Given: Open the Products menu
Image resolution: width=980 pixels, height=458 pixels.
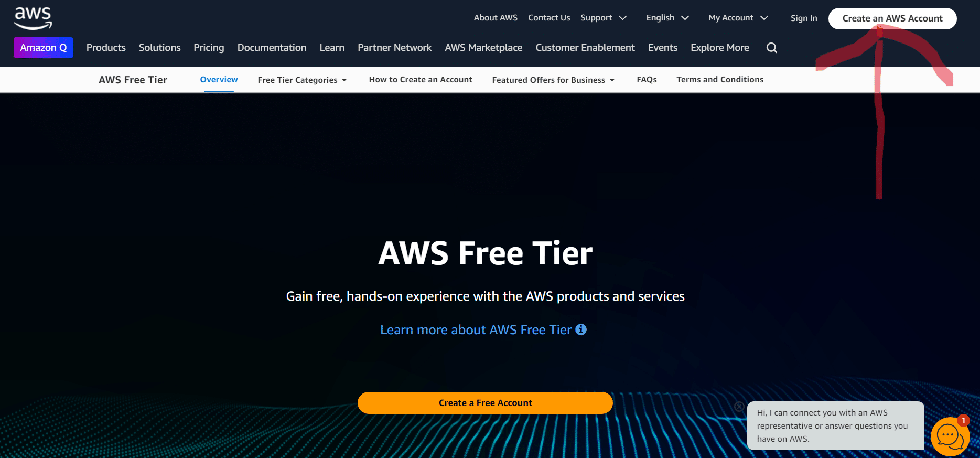Looking at the screenshot, I should (x=106, y=48).
